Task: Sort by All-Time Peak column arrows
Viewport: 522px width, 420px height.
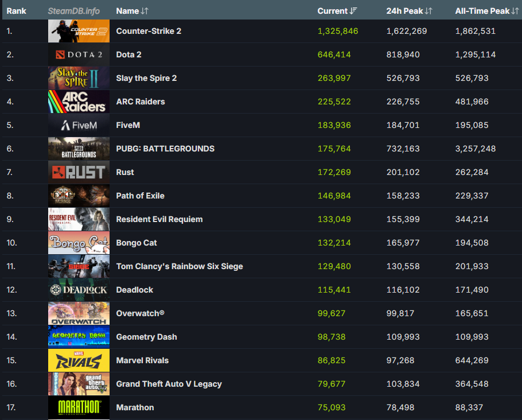Action: (515, 11)
